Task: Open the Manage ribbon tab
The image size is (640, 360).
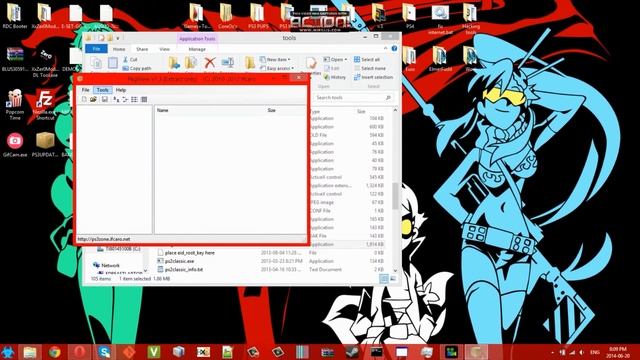Action: (197, 49)
